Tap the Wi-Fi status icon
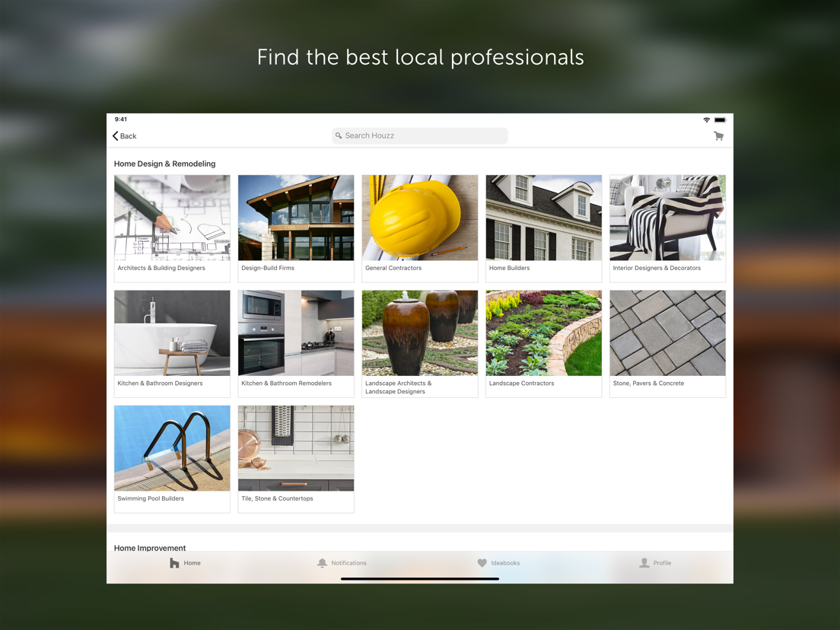 point(706,119)
